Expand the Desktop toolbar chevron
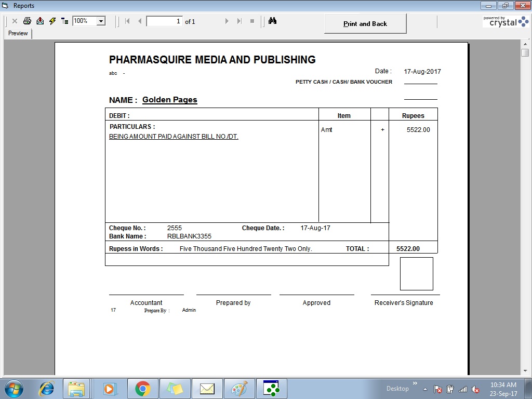 (415, 384)
